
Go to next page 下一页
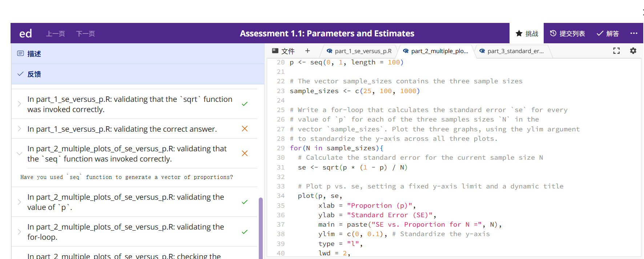coord(85,34)
